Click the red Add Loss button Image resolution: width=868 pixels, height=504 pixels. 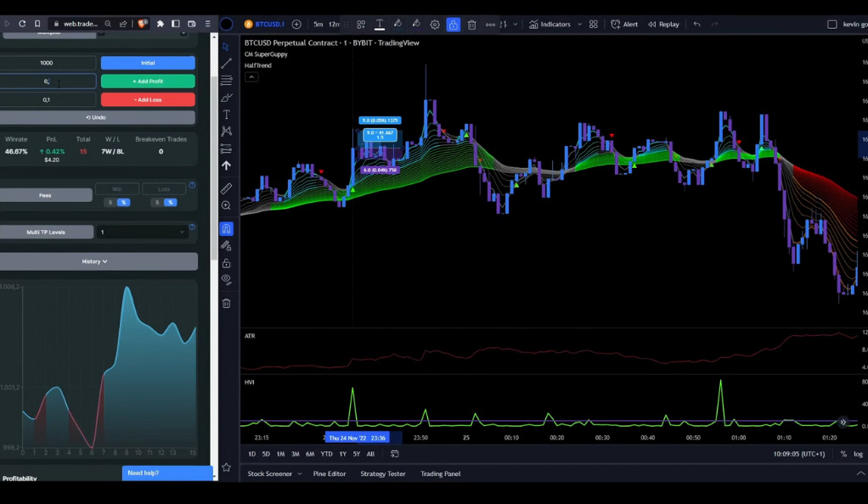tap(148, 99)
